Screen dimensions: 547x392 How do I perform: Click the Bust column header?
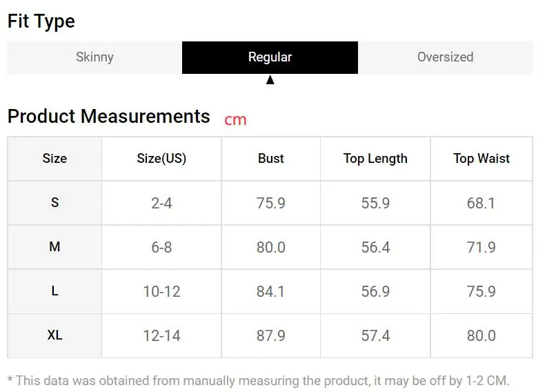coord(271,159)
